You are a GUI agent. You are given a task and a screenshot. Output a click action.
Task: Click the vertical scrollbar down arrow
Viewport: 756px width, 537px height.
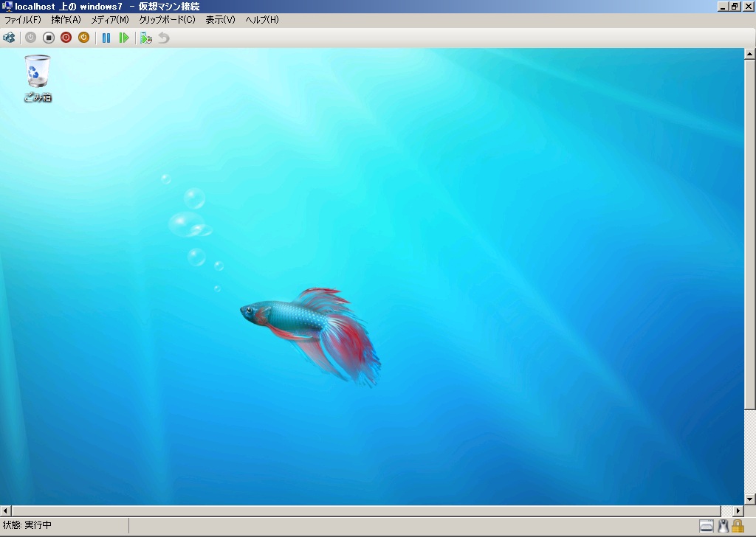pos(749,499)
